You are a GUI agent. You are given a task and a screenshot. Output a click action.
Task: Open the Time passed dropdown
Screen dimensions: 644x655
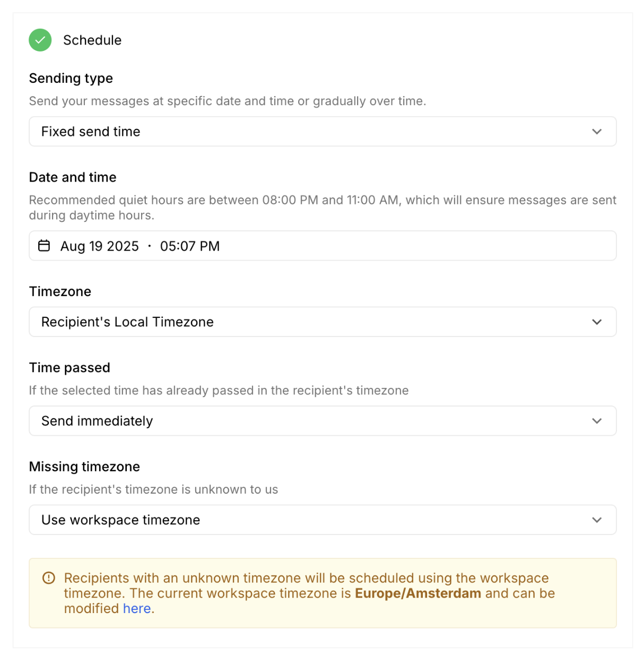(322, 421)
